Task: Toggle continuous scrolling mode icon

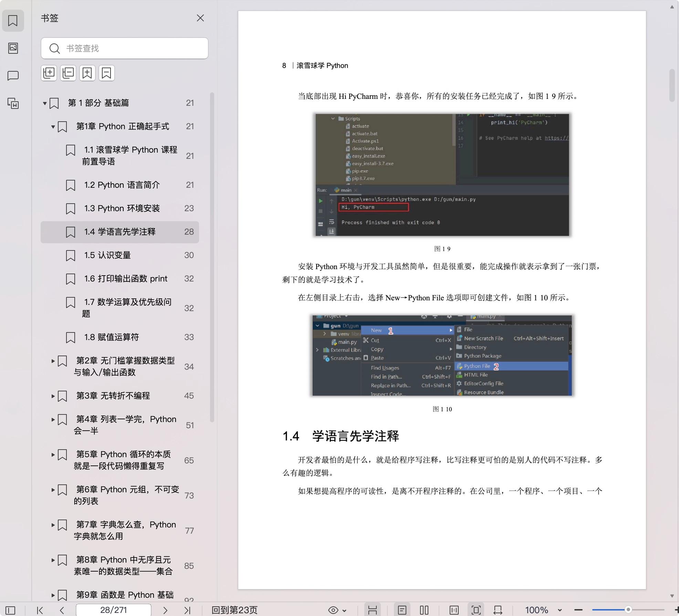Action: click(373, 610)
